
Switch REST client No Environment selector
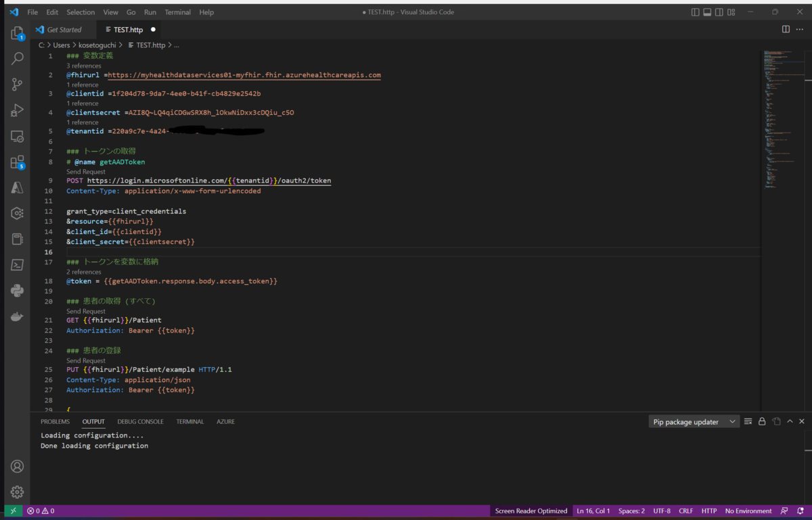(748, 511)
